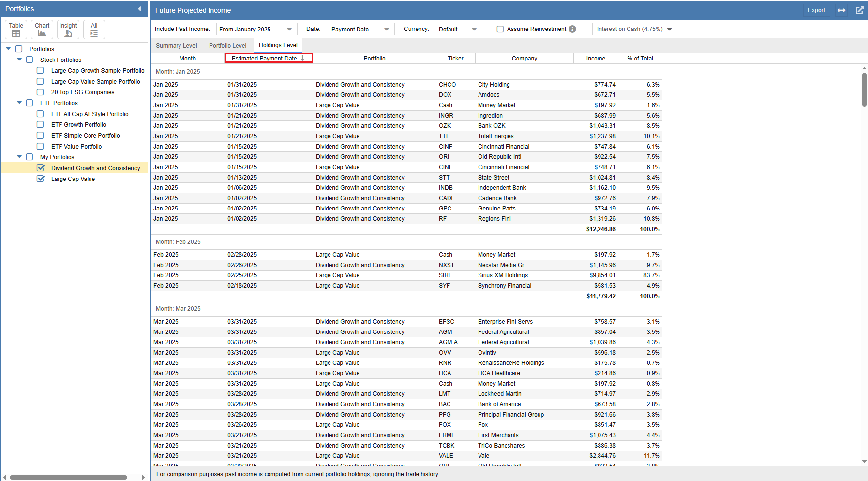Sort by Month column header
The height and width of the screenshot is (481, 868).
point(187,58)
